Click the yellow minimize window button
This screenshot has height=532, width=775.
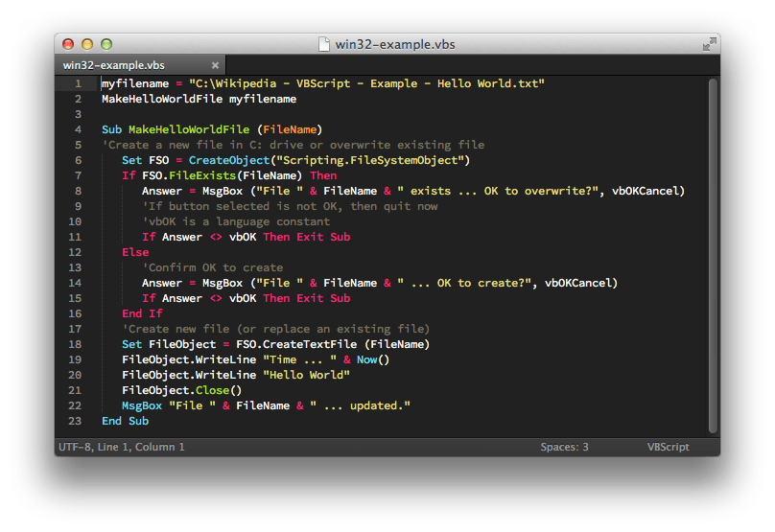coord(87,44)
